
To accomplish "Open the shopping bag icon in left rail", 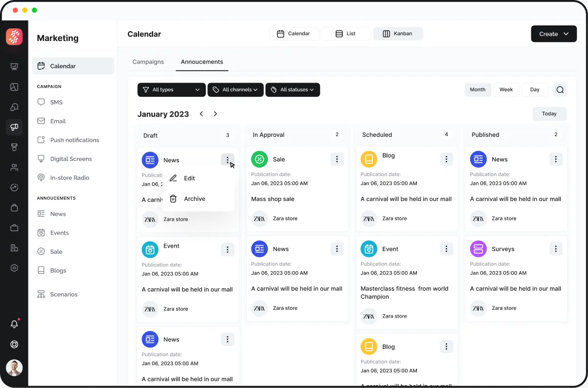I will (x=14, y=208).
